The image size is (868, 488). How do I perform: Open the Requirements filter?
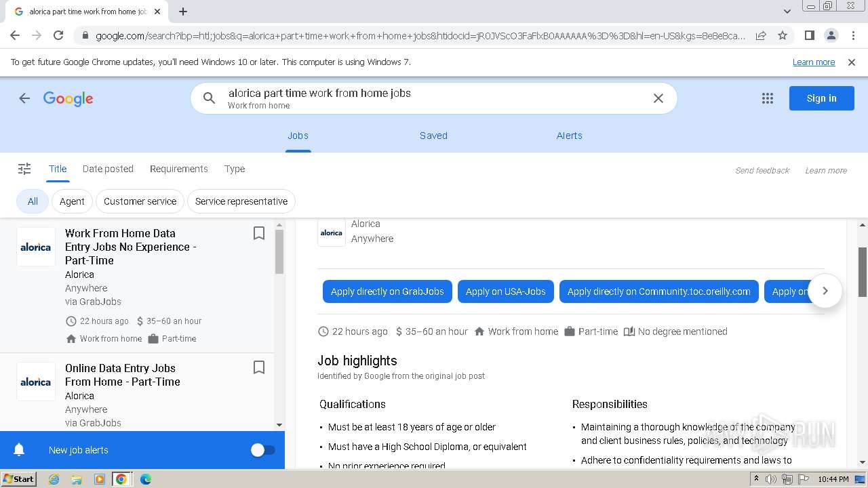pyautogui.click(x=178, y=169)
